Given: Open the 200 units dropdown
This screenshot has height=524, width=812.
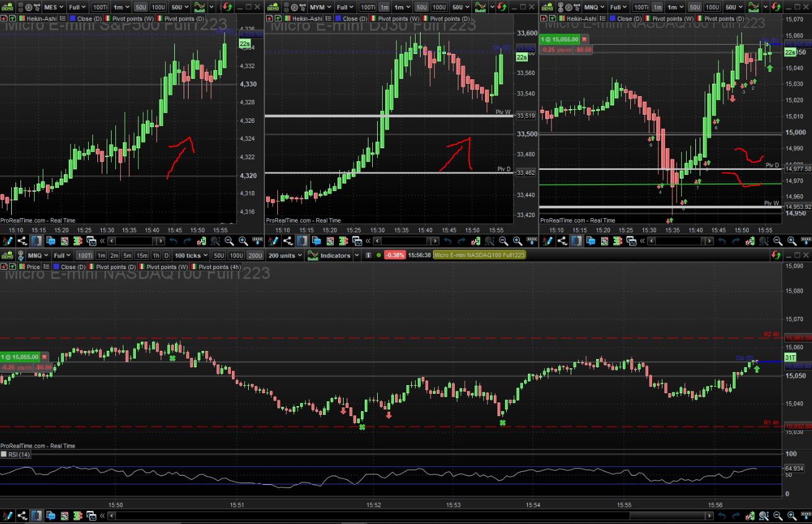Looking at the screenshot, I should [x=285, y=255].
